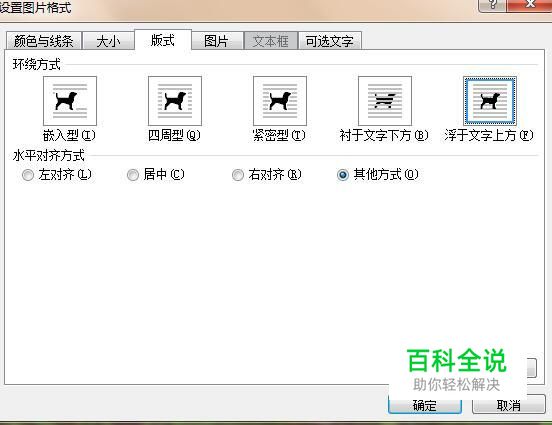Open the 可选文字 tab

tap(330, 41)
